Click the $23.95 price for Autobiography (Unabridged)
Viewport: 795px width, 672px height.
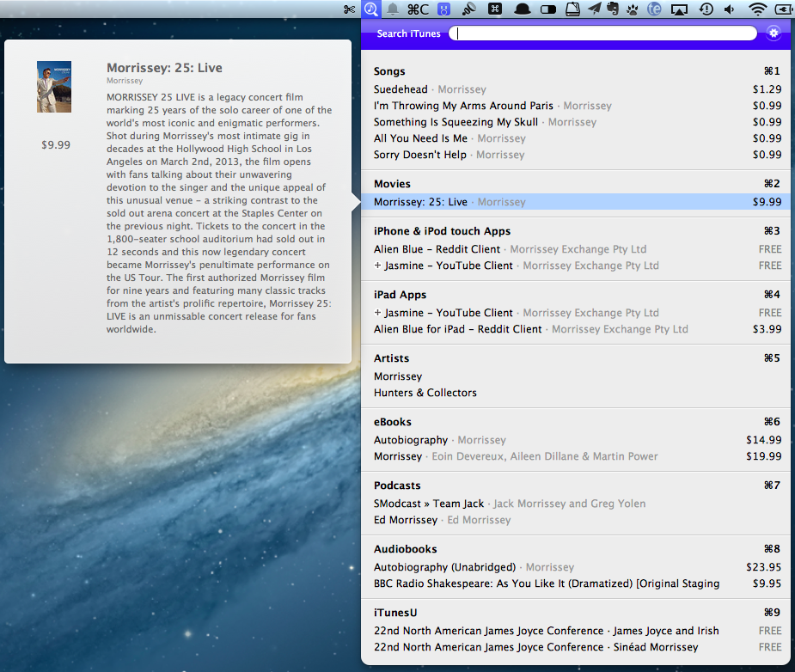click(x=763, y=567)
